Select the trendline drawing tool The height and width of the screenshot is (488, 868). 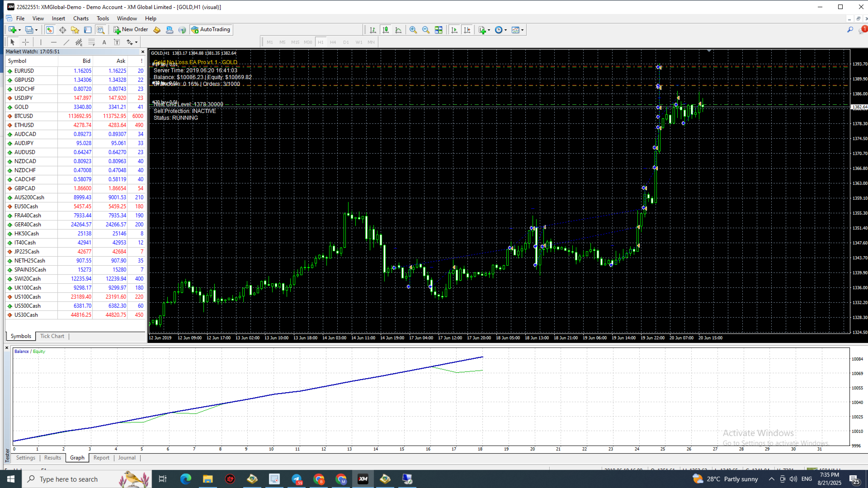tap(66, 42)
